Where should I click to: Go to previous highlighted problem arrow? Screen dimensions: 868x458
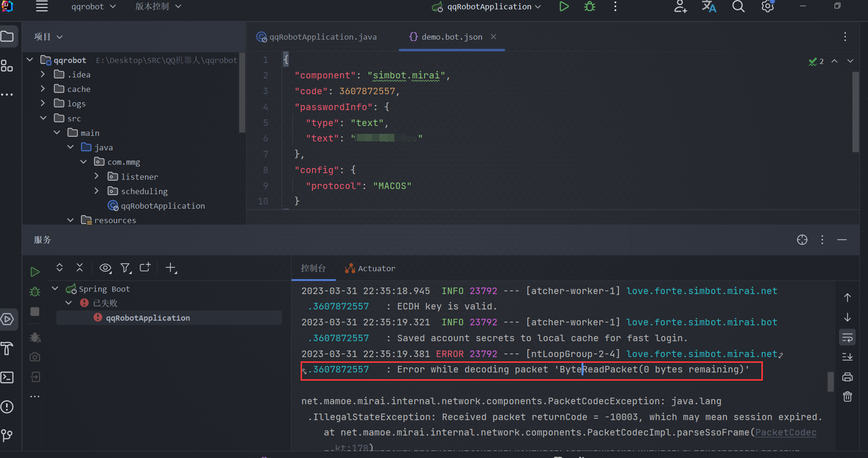[835, 61]
